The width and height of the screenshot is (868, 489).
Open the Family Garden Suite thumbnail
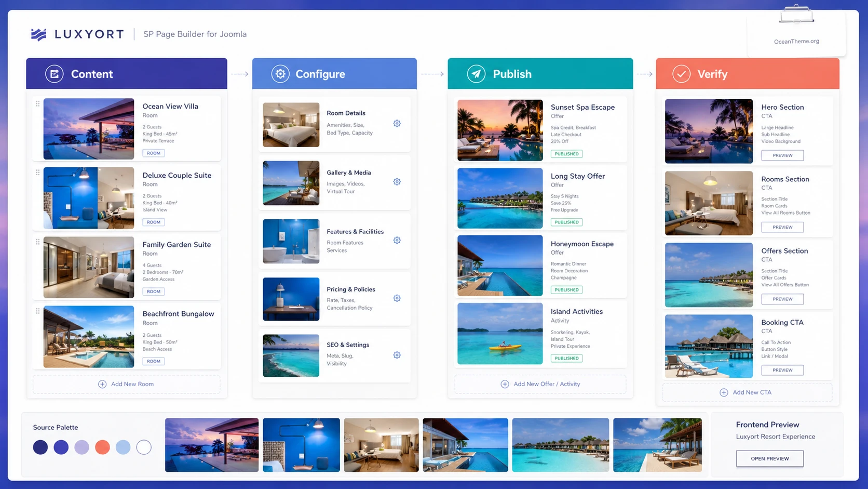(89, 267)
